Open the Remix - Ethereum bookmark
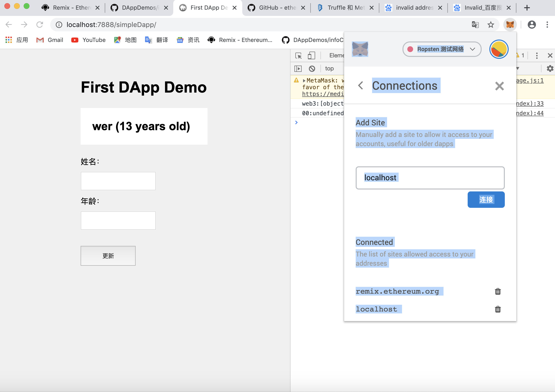555x392 pixels. pyautogui.click(x=240, y=40)
